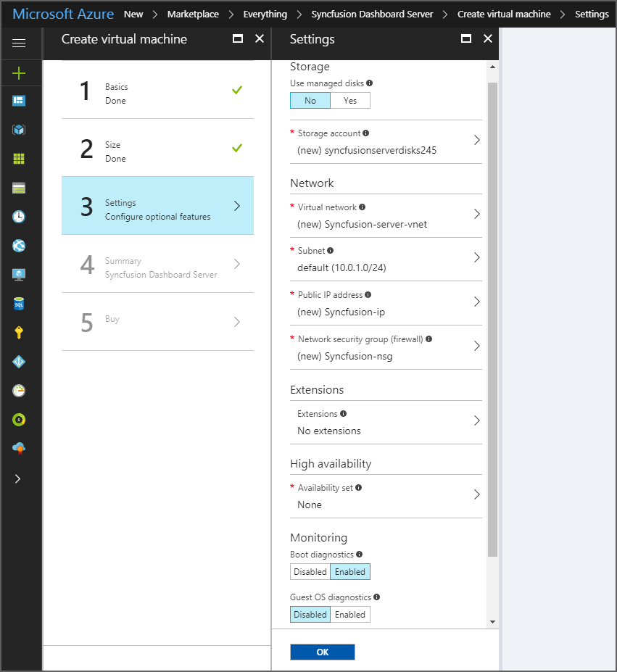Set Guest OS diagnostics to Enabled
617x672 pixels.
point(350,615)
